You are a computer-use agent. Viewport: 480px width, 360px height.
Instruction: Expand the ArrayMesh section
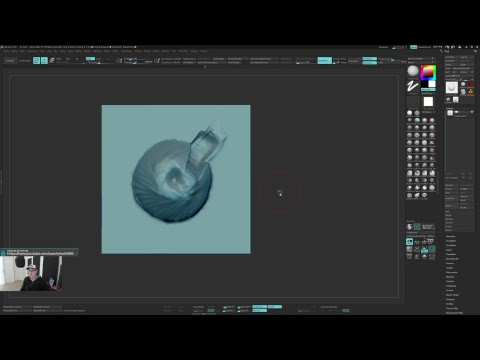pyautogui.click(x=451, y=241)
